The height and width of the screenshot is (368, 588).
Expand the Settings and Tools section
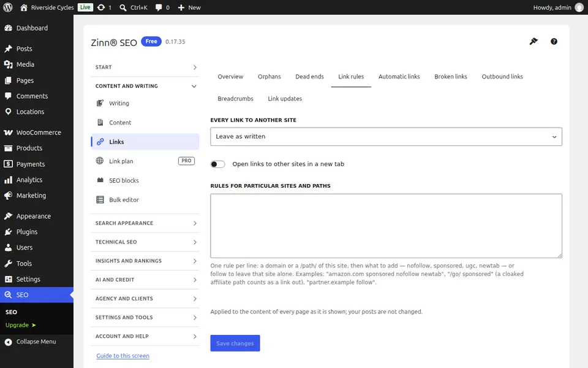pos(145,317)
